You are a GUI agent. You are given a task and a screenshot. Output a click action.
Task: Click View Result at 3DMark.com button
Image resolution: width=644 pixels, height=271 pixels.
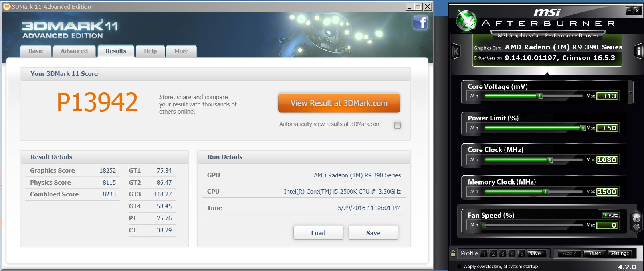coord(339,103)
